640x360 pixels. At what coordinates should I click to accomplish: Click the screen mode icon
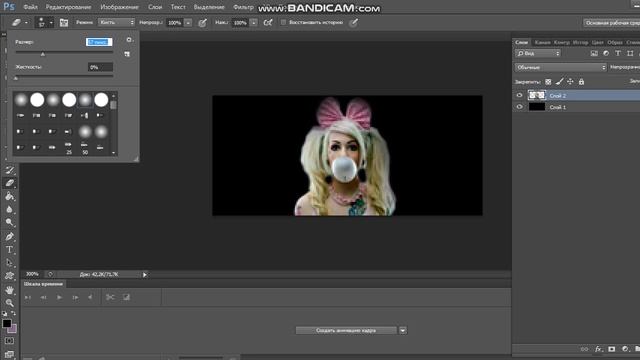click(x=9, y=354)
